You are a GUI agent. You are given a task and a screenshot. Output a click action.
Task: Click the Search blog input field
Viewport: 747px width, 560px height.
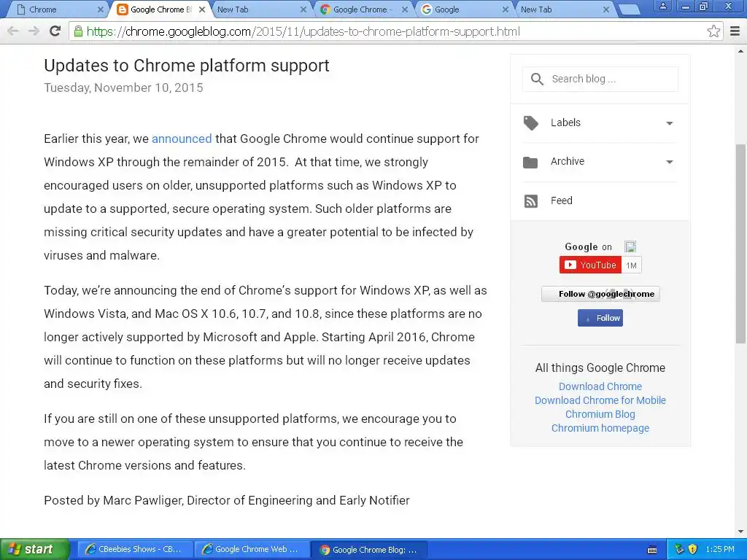tap(600, 79)
